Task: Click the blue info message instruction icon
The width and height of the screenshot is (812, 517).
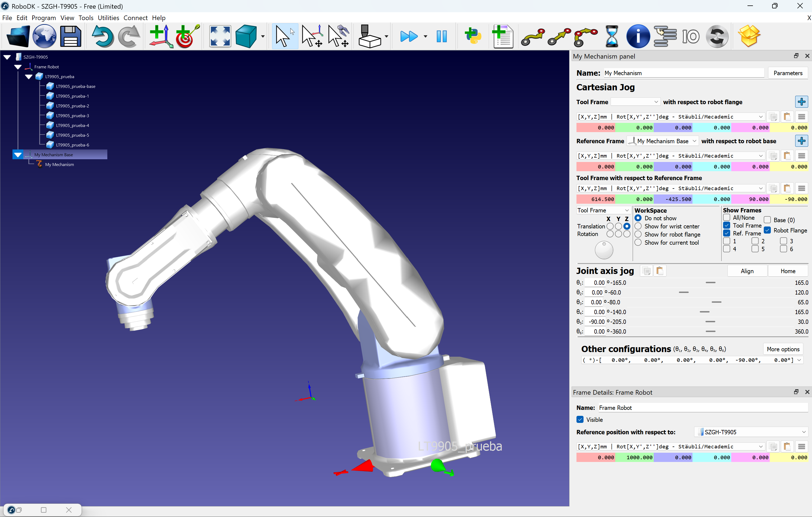Action: point(638,36)
